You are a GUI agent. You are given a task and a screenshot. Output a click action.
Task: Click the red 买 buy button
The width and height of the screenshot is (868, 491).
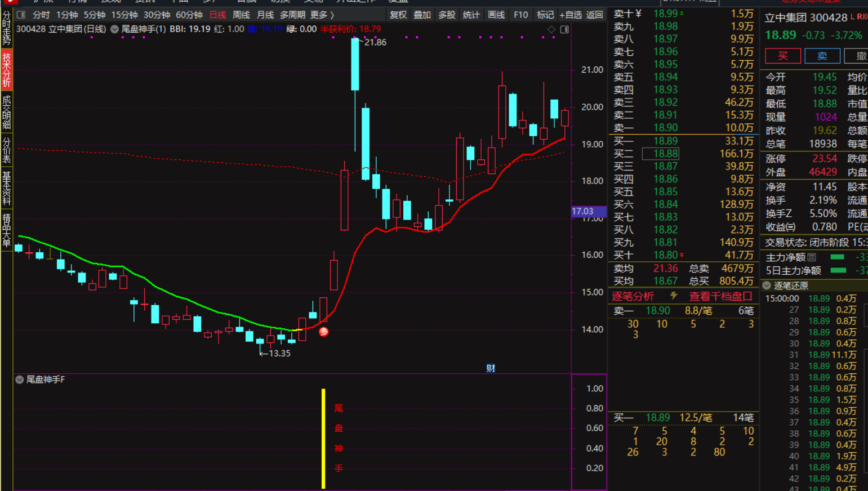(x=782, y=56)
